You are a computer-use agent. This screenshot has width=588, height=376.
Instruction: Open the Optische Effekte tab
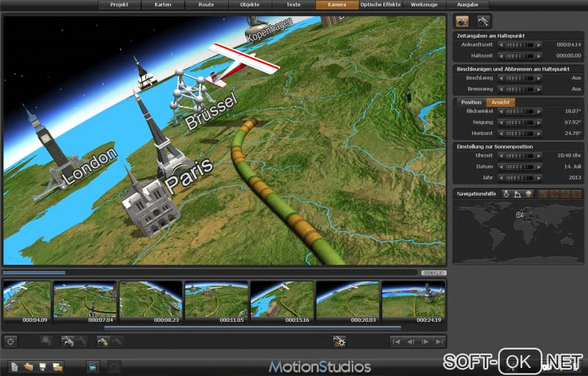point(380,5)
